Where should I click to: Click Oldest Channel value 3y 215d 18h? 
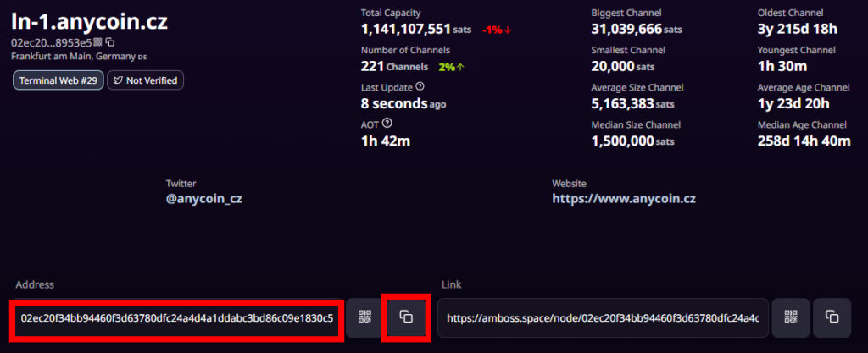coord(797,30)
